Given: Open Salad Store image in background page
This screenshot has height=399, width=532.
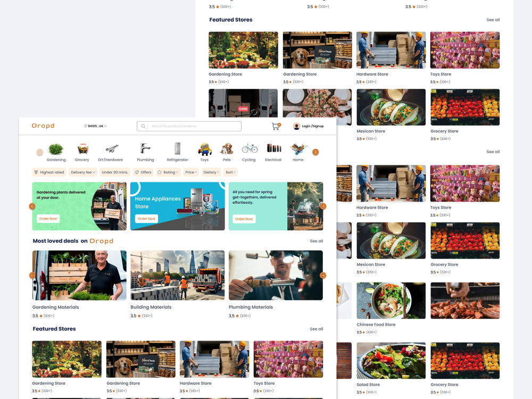Looking at the screenshot, I should pyautogui.click(x=391, y=361).
